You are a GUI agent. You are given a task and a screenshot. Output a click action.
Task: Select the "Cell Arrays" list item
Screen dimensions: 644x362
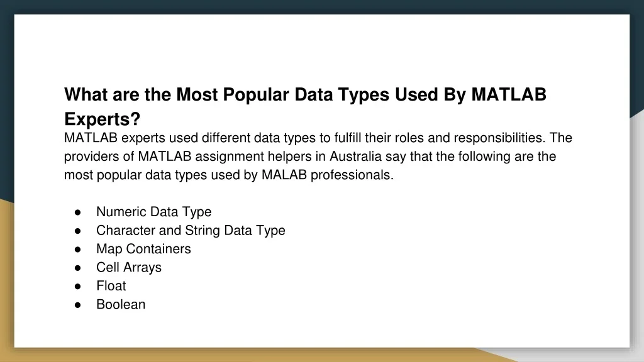pos(128,267)
